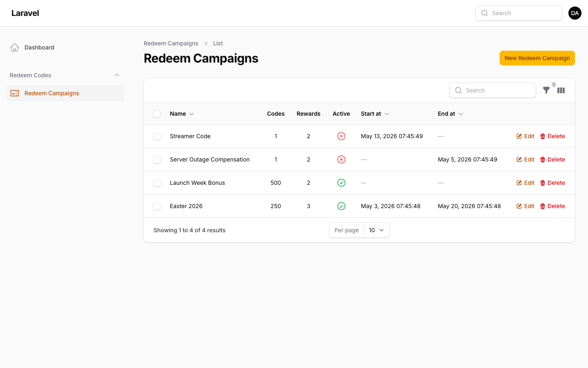
Task: Delete the Streamer Code campaign
Action: click(x=552, y=136)
